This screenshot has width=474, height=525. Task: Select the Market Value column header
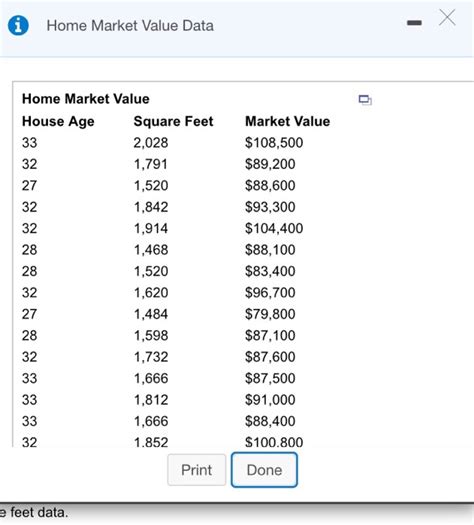point(288,121)
